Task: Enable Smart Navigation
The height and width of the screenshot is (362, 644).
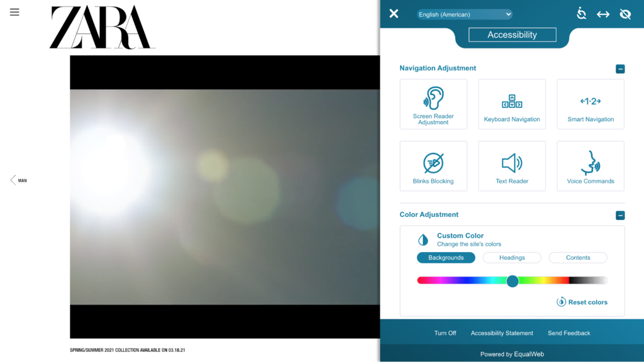Action: (x=590, y=104)
